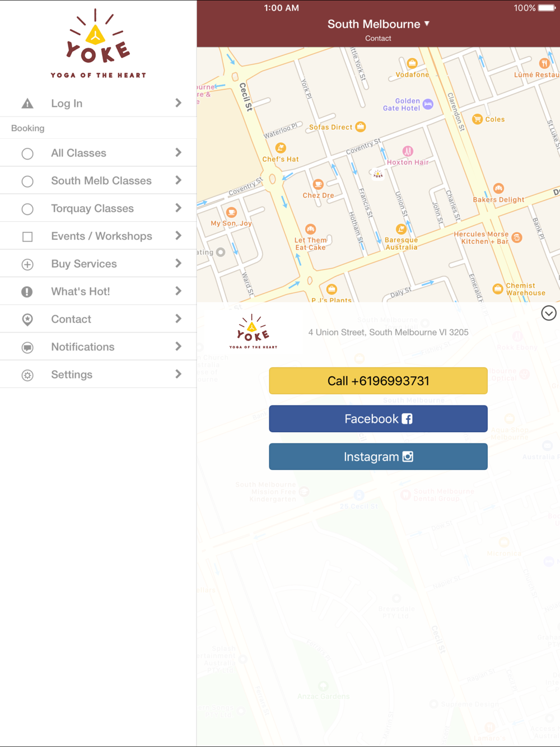The image size is (560, 747).
Task: Tap the exclamation icon beside What's Hot!
Action: (x=27, y=292)
